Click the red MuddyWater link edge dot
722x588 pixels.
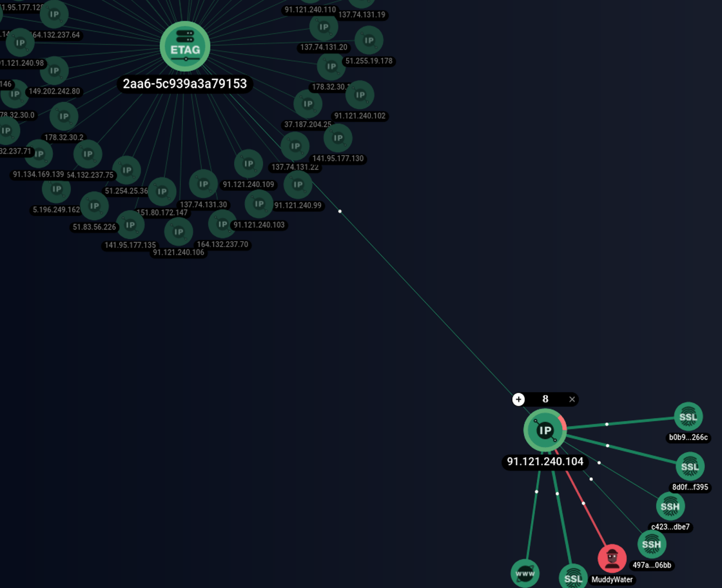[583, 503]
